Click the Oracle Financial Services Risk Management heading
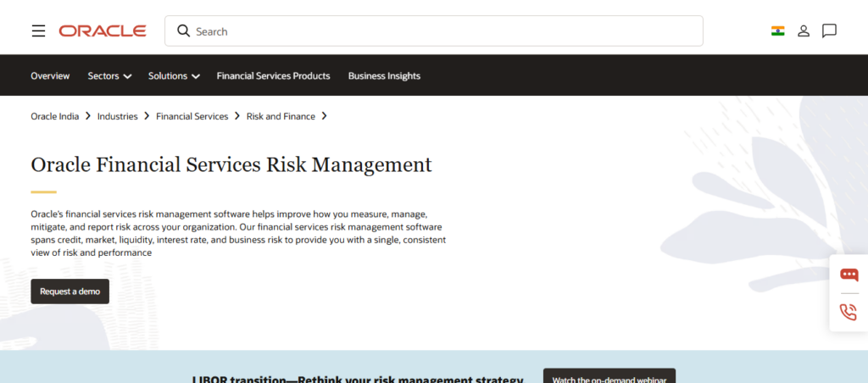Viewport: 868px width, 383px height. (231, 165)
